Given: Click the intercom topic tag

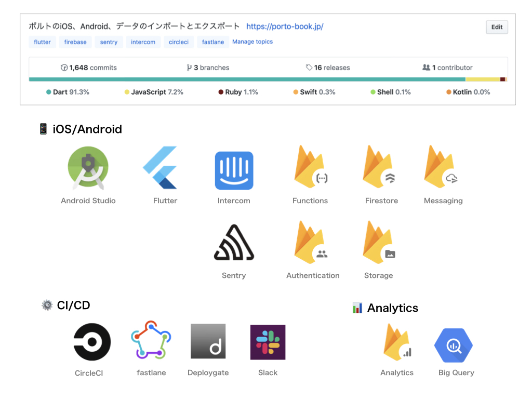Looking at the screenshot, I should [x=143, y=42].
